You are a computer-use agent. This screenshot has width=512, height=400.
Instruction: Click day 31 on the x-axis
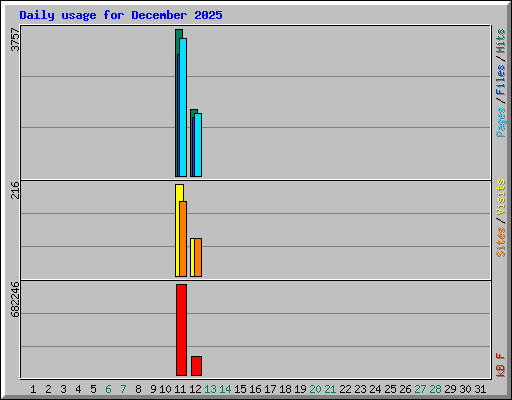pyautogui.click(x=480, y=389)
